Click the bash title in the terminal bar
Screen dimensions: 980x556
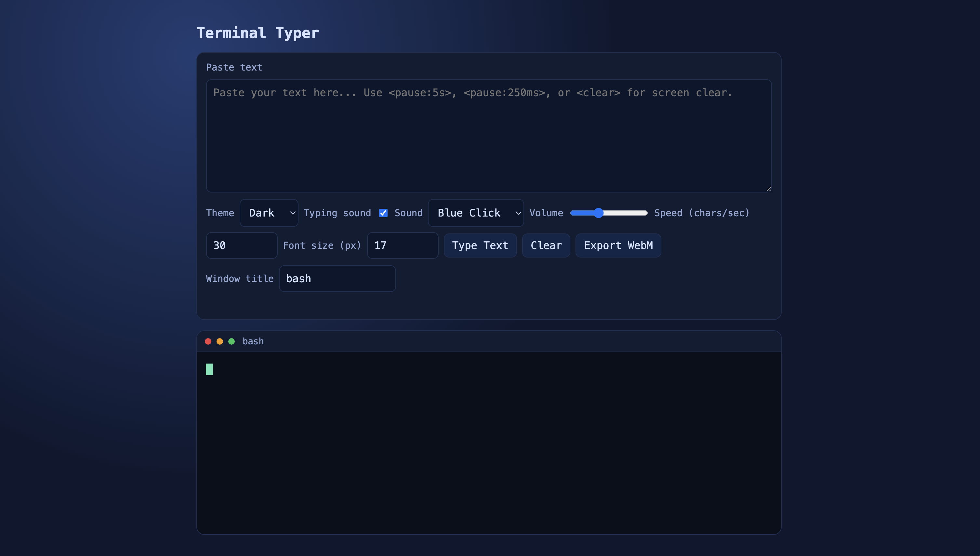pos(253,341)
